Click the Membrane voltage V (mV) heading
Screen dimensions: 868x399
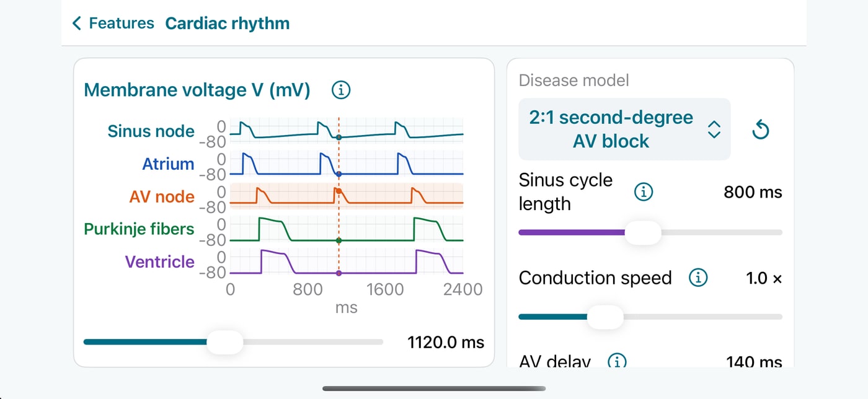[x=197, y=90]
